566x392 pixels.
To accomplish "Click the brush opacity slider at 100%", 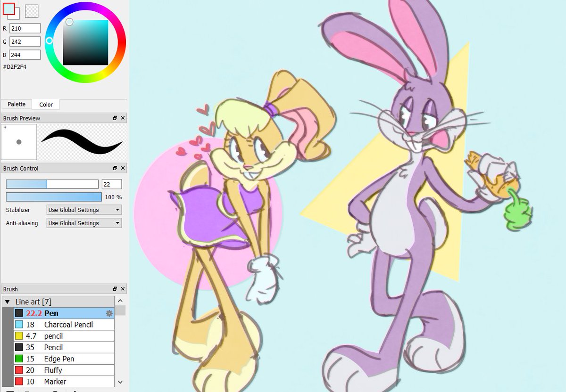I will [x=54, y=197].
